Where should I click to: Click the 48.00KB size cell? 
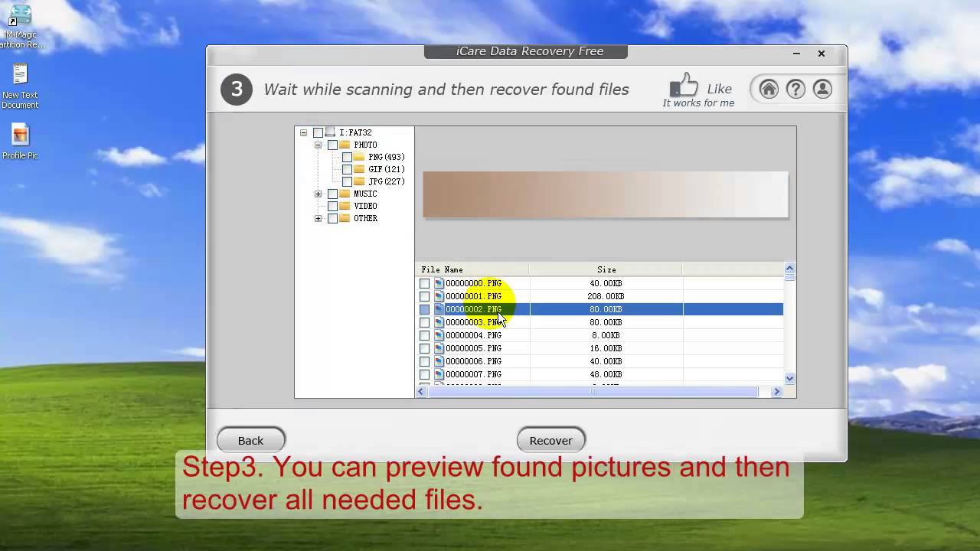point(606,374)
